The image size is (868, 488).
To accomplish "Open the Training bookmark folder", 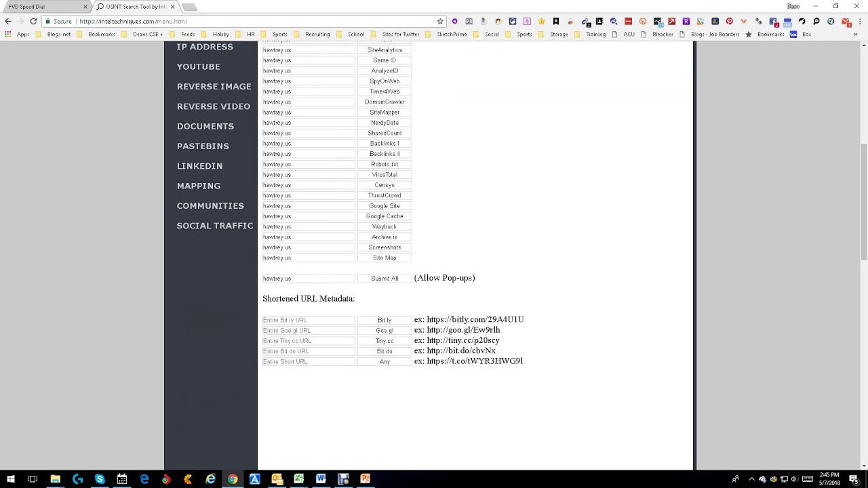I will pyautogui.click(x=591, y=35).
